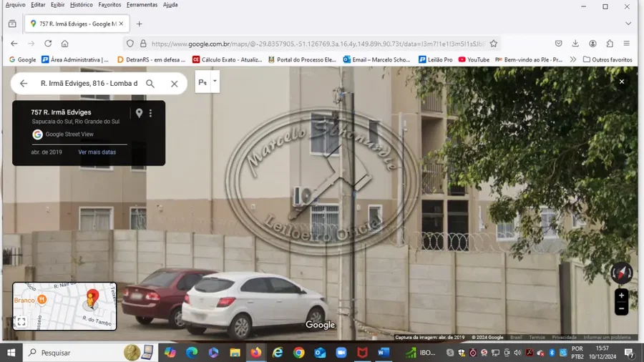This screenshot has width=644, height=362.
Task: Open the Exibir menu
Action: (57, 5)
